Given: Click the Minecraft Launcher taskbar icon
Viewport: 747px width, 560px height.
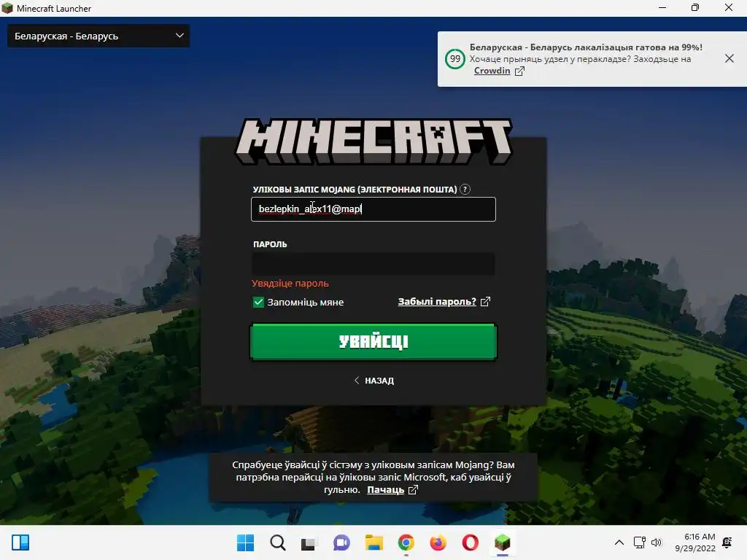Looking at the screenshot, I should 502,542.
